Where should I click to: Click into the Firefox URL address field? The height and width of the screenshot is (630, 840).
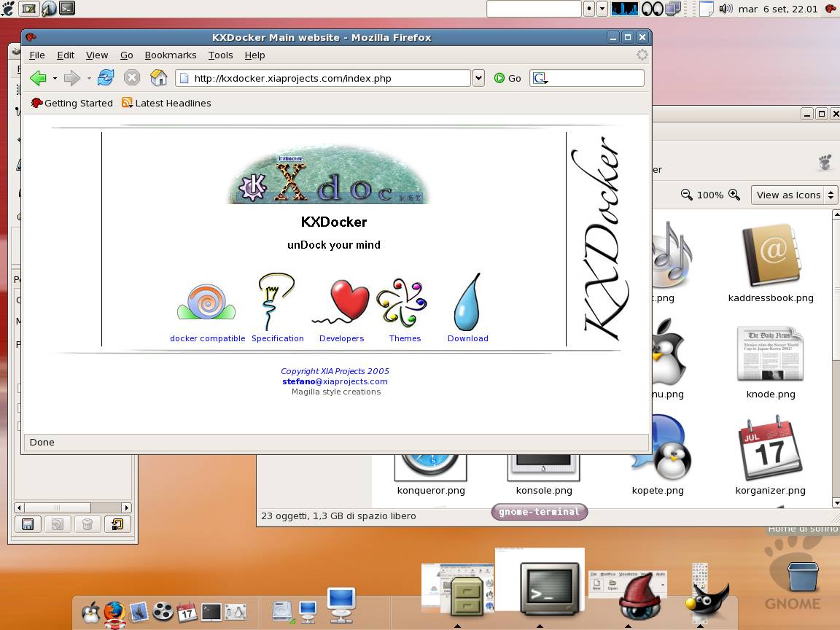coord(323,78)
